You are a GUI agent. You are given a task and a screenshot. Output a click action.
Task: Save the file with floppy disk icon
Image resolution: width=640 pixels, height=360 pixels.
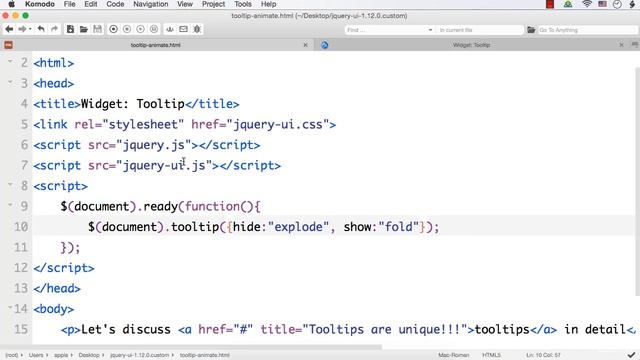coord(97,29)
